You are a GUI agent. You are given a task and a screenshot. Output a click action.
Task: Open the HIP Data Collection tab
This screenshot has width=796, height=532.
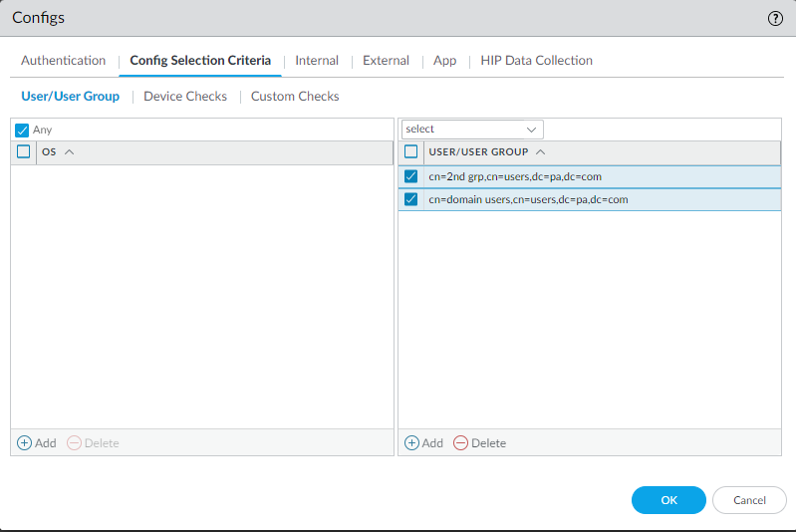536,61
